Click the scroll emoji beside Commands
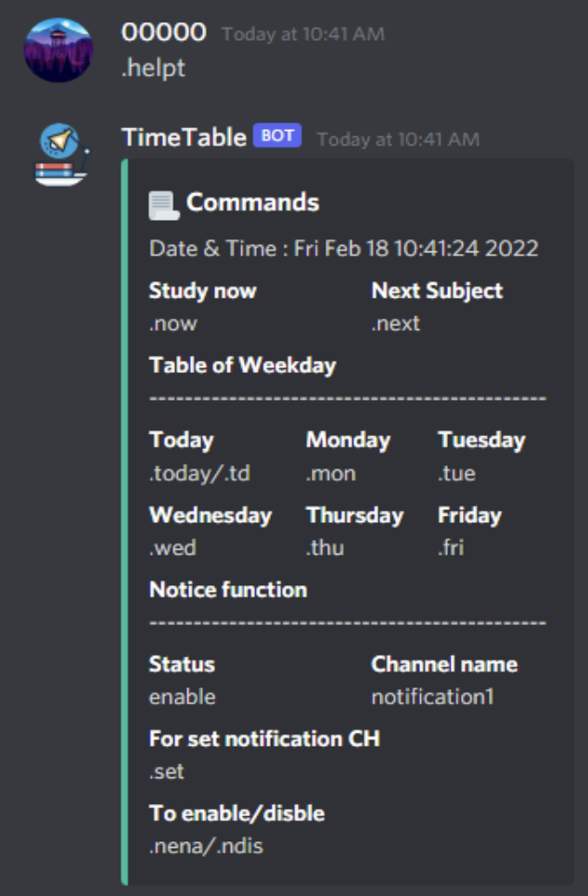The width and height of the screenshot is (588, 896). point(159,199)
